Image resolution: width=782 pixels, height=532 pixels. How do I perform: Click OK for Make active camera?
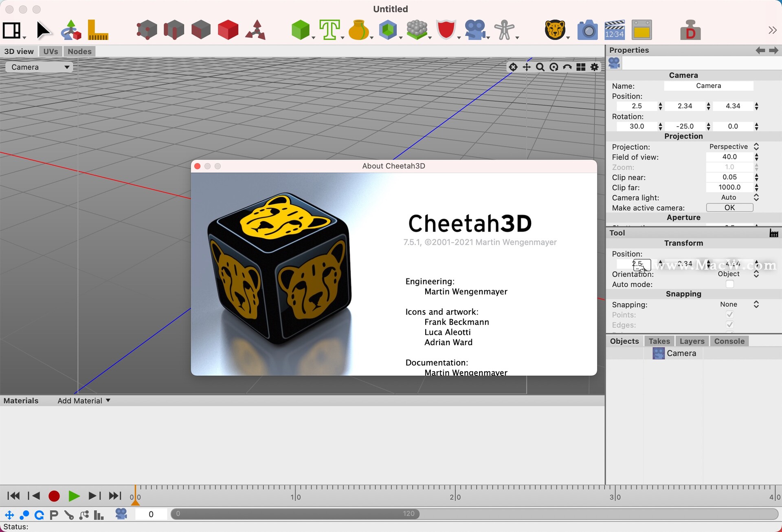pos(729,208)
